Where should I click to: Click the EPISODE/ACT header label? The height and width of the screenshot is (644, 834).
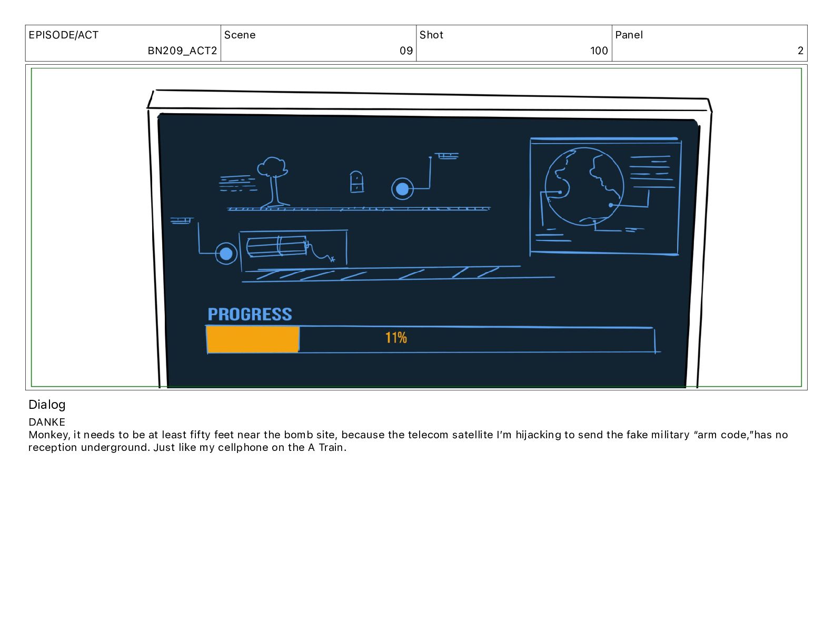pos(64,35)
